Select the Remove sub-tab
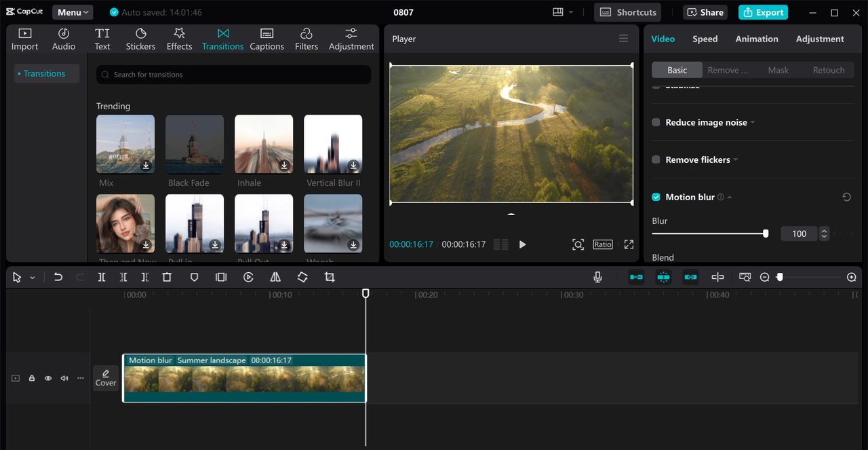The height and width of the screenshot is (450, 868). click(728, 70)
